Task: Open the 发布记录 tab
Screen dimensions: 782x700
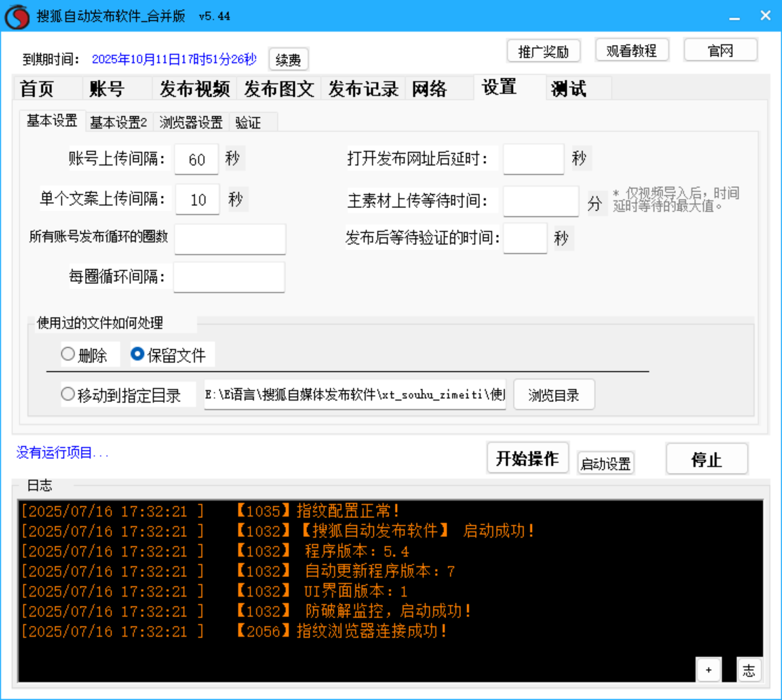Action: point(363,89)
